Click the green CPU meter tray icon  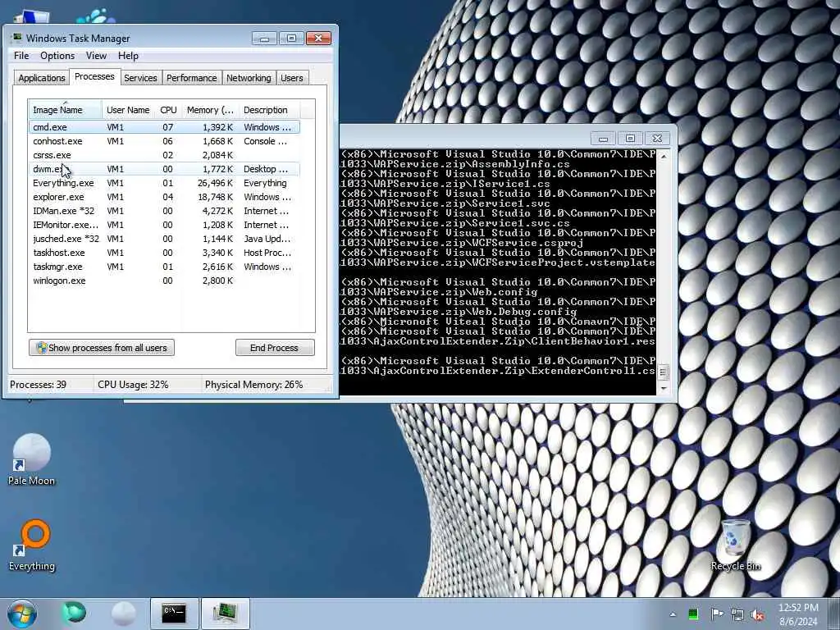click(x=693, y=614)
